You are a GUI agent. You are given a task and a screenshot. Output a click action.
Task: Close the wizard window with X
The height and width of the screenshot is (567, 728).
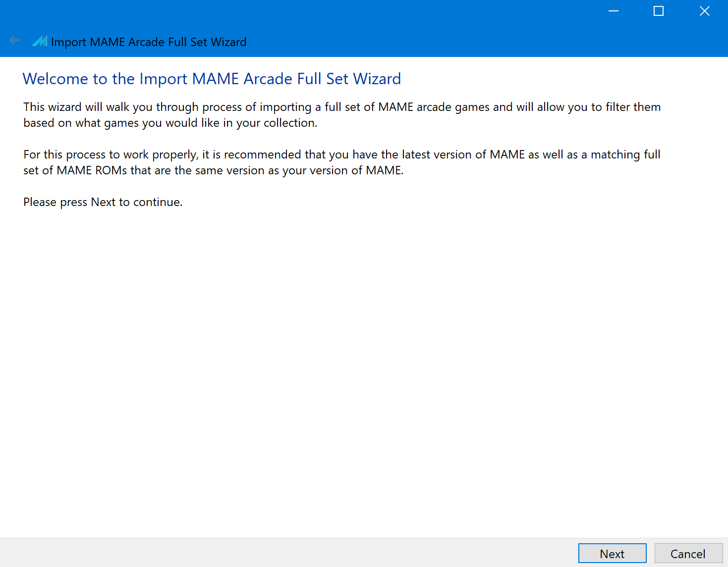coord(705,11)
